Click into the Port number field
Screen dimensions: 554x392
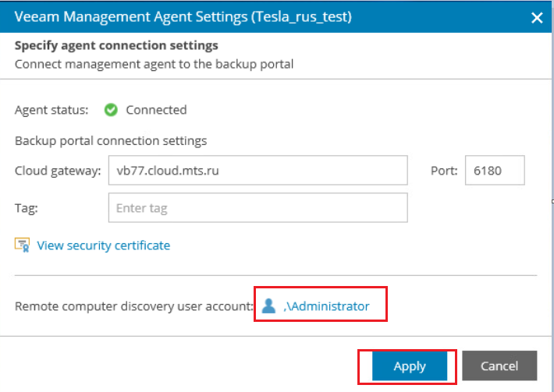(x=494, y=170)
